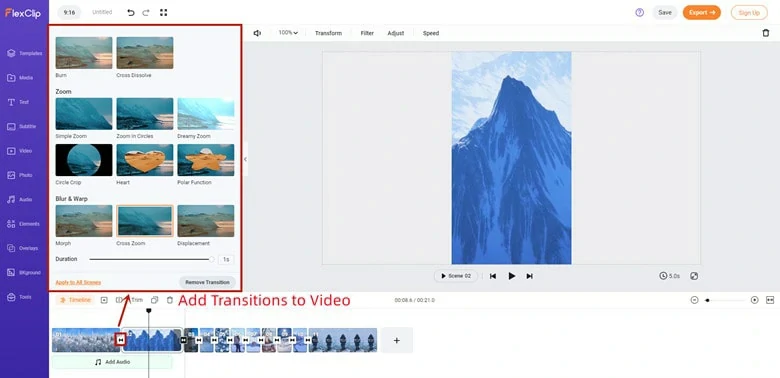Open the Filter tab
Image resolution: width=780 pixels, height=378 pixels.
[x=367, y=33]
